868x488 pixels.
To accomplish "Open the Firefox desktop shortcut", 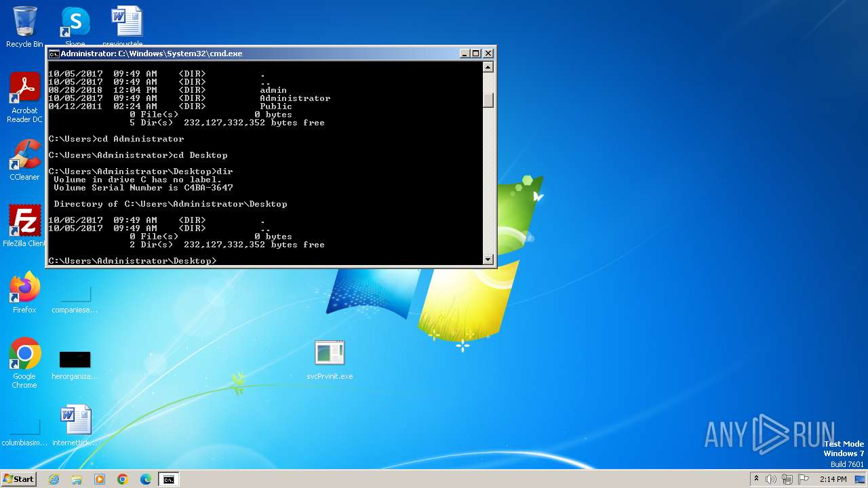I will click(x=24, y=292).
